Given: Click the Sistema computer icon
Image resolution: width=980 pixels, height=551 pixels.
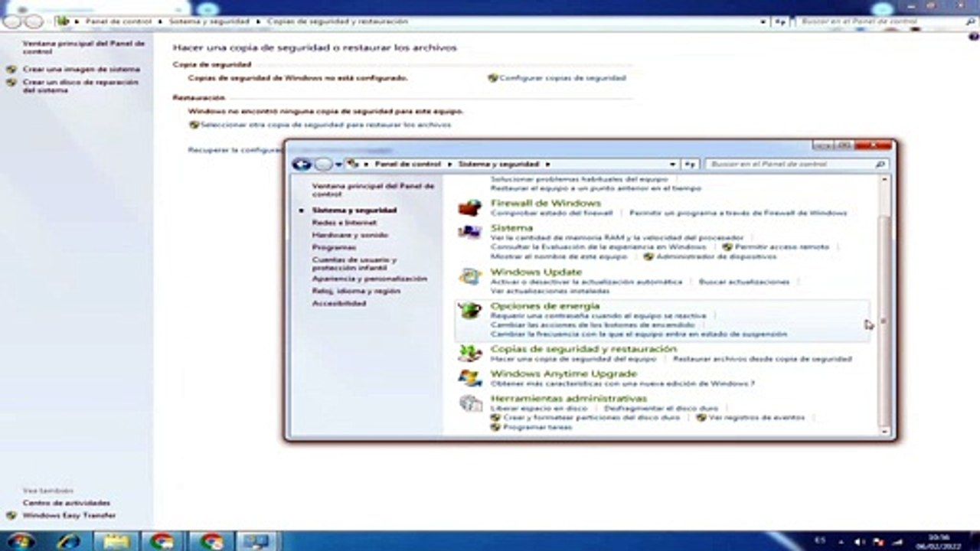Looking at the screenshot, I should coord(469,232).
